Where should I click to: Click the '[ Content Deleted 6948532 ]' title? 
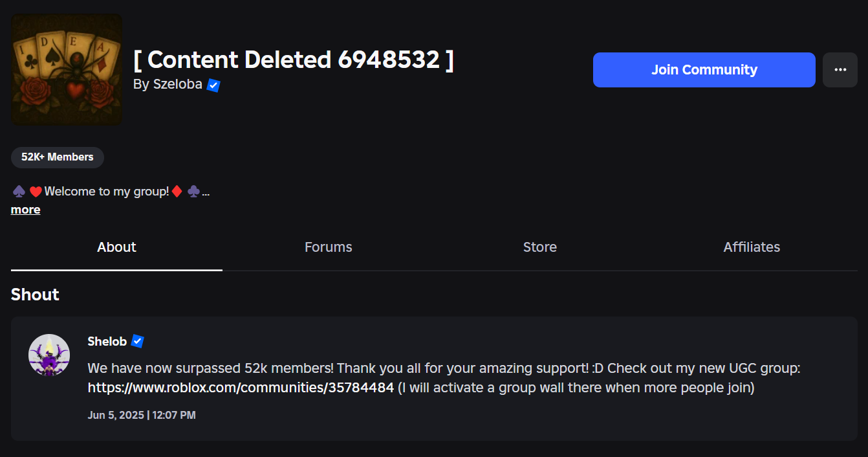[x=294, y=60]
